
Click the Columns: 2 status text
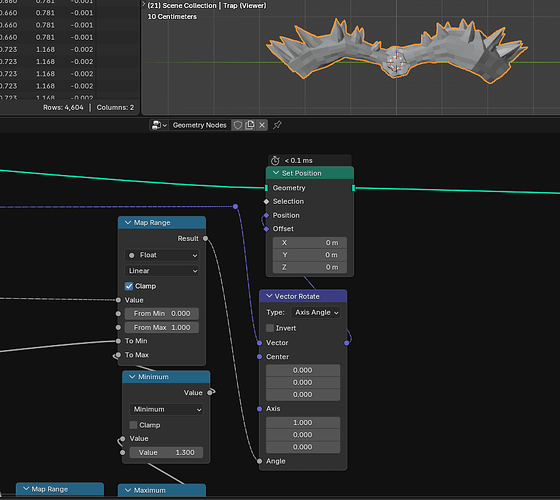(x=115, y=108)
